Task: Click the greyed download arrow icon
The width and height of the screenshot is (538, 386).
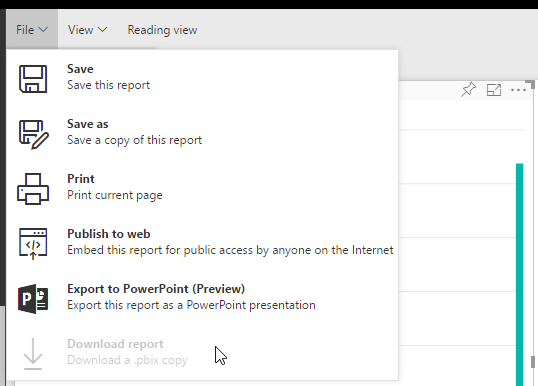Action: (x=33, y=354)
